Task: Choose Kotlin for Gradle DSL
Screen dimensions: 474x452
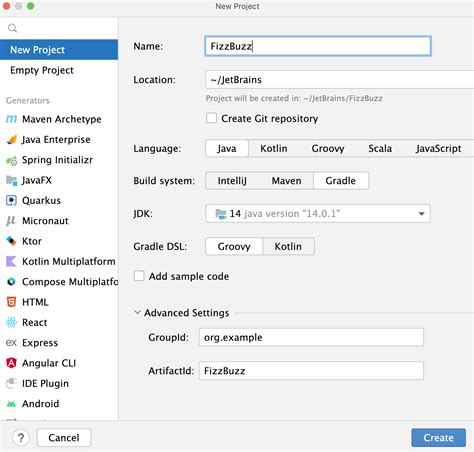Action: [288, 246]
